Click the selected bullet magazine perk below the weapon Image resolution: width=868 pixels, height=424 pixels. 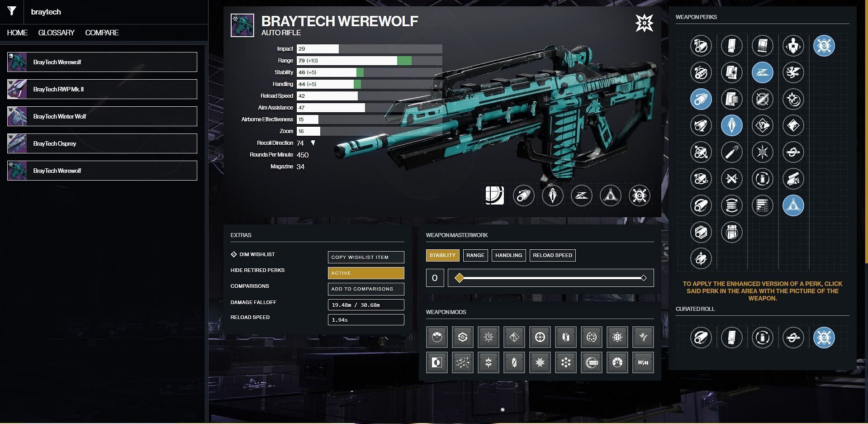pos(553,195)
